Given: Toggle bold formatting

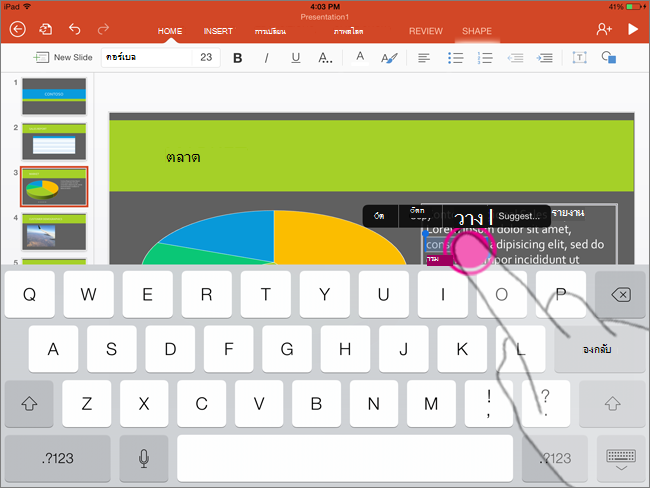Looking at the screenshot, I should click(x=238, y=58).
